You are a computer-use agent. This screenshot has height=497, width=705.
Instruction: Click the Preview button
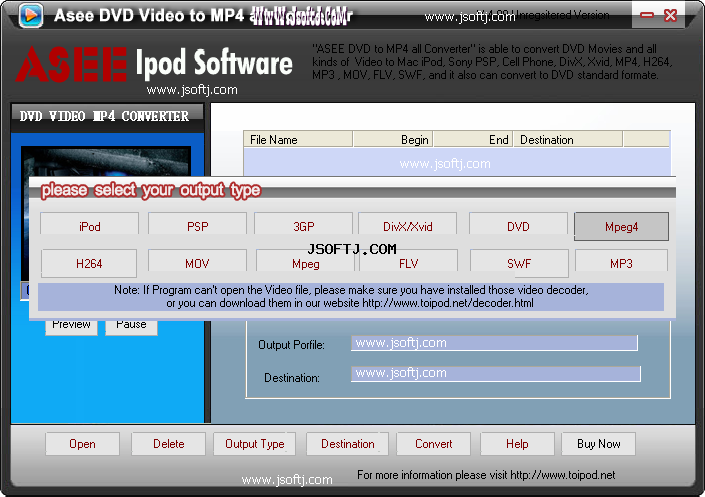[x=71, y=327]
